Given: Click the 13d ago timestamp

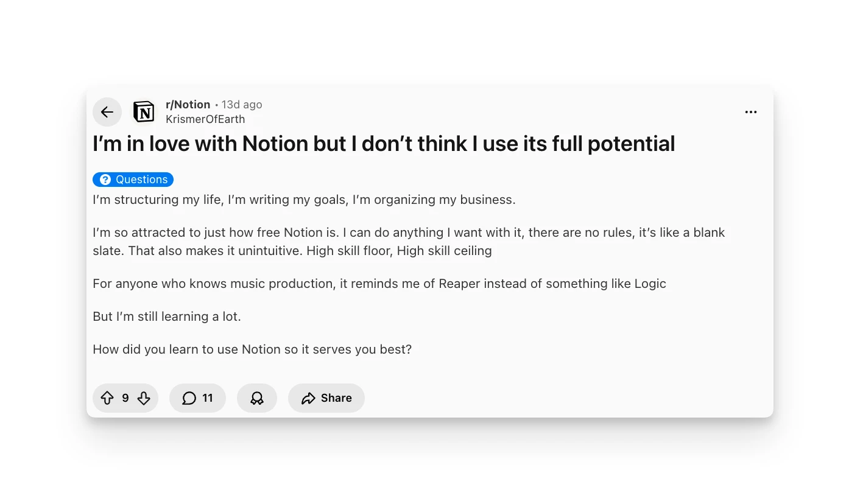Looking at the screenshot, I should click(242, 105).
